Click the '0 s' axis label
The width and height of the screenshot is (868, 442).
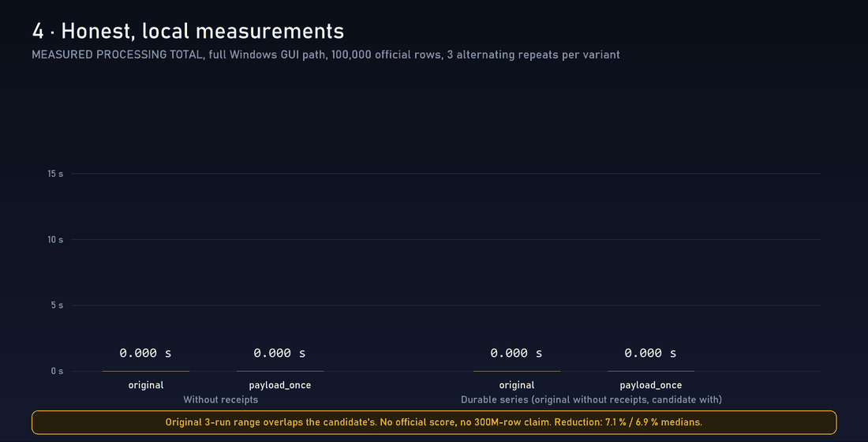(x=57, y=371)
